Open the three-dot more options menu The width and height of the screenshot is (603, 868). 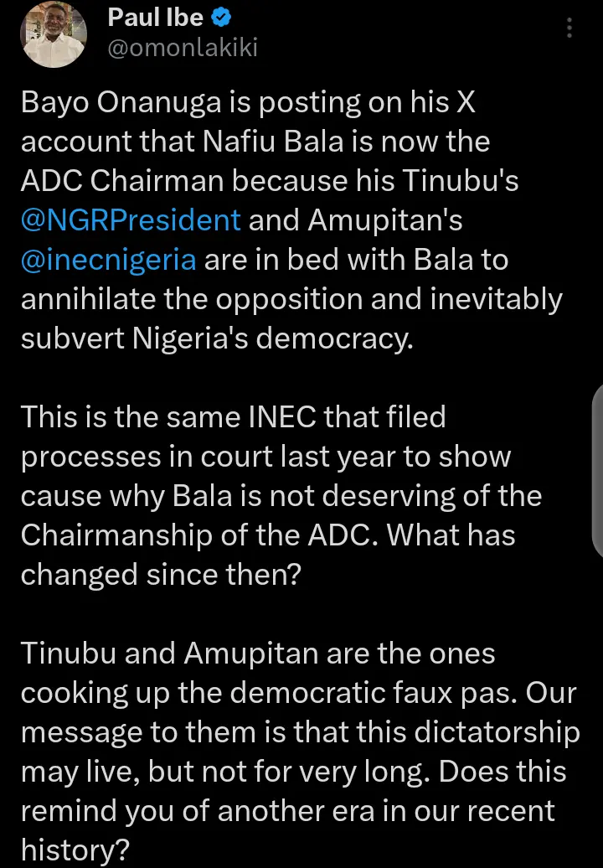[569, 28]
